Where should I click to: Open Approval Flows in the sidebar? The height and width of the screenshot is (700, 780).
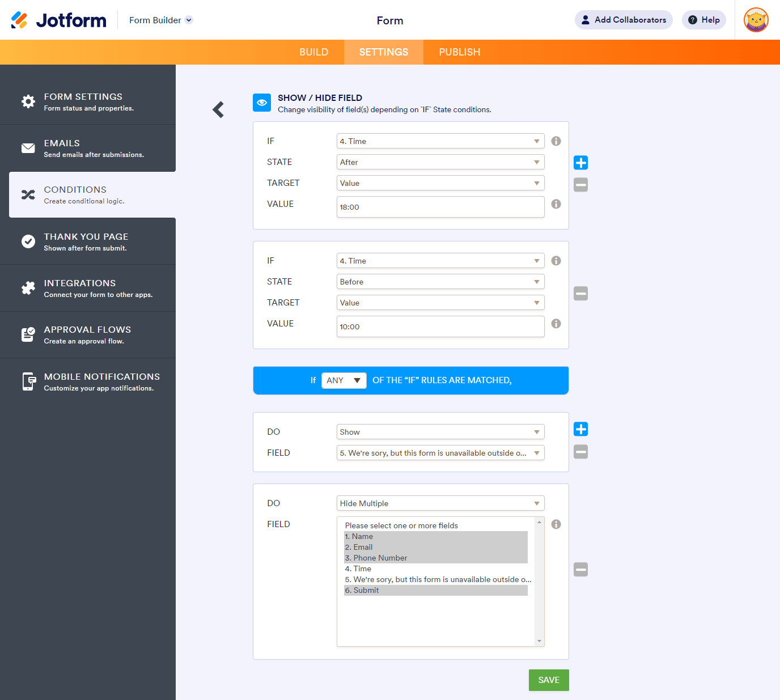tap(88, 334)
